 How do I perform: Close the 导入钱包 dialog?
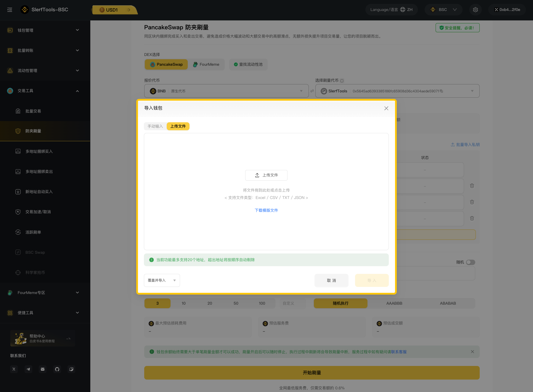coord(386,108)
